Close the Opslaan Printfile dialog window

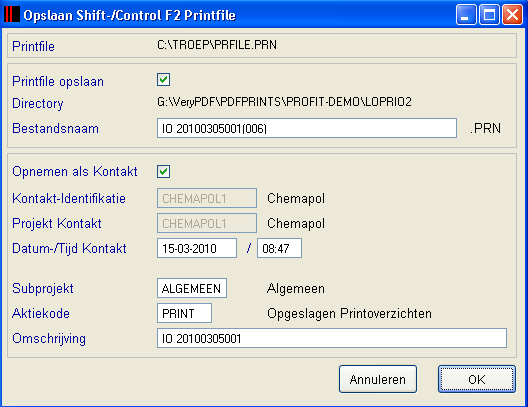pyautogui.click(x=513, y=15)
